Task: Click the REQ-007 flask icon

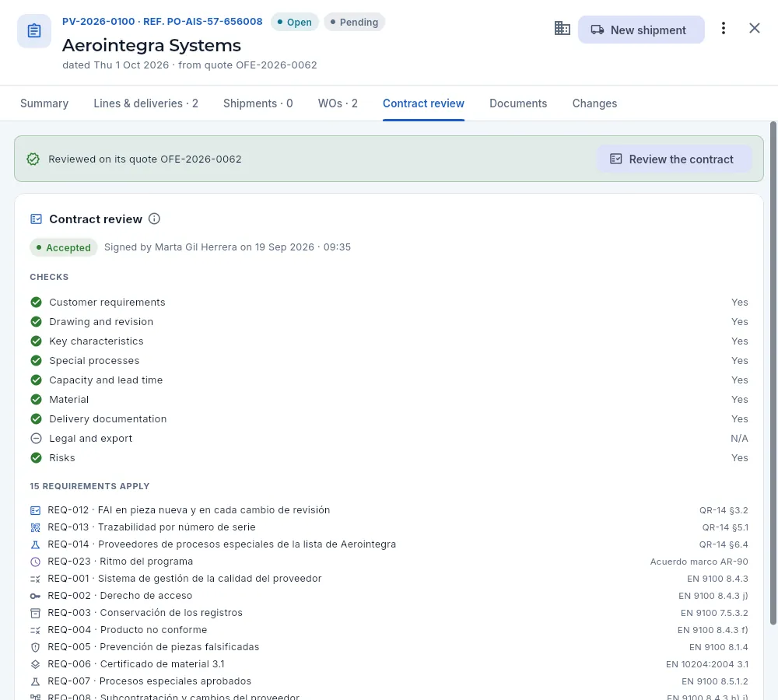Action: click(x=35, y=681)
